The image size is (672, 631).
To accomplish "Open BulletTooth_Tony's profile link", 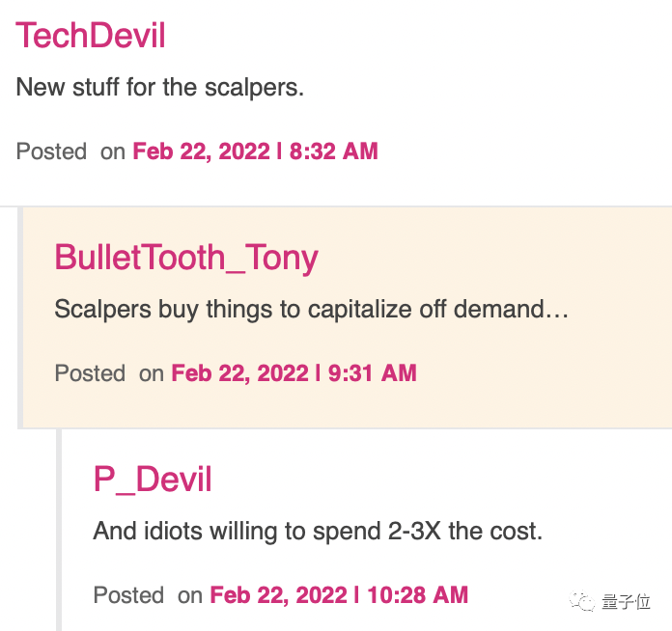I will click(x=186, y=258).
